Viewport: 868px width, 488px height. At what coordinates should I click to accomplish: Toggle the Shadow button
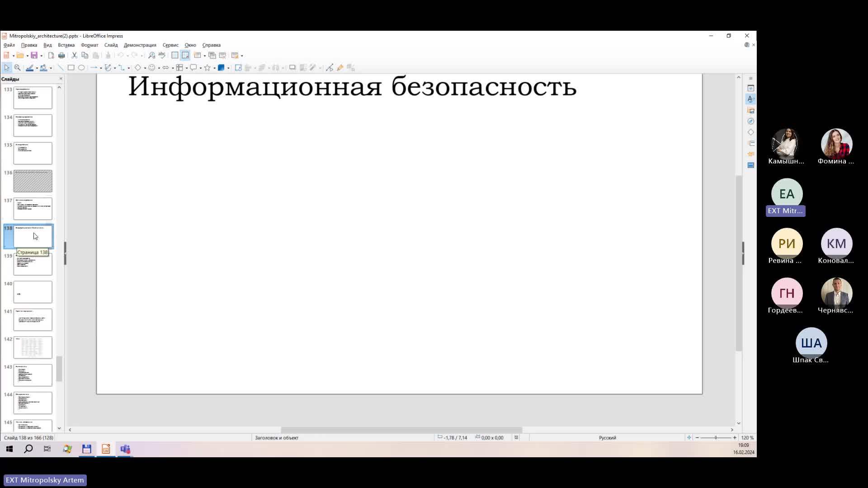click(292, 68)
